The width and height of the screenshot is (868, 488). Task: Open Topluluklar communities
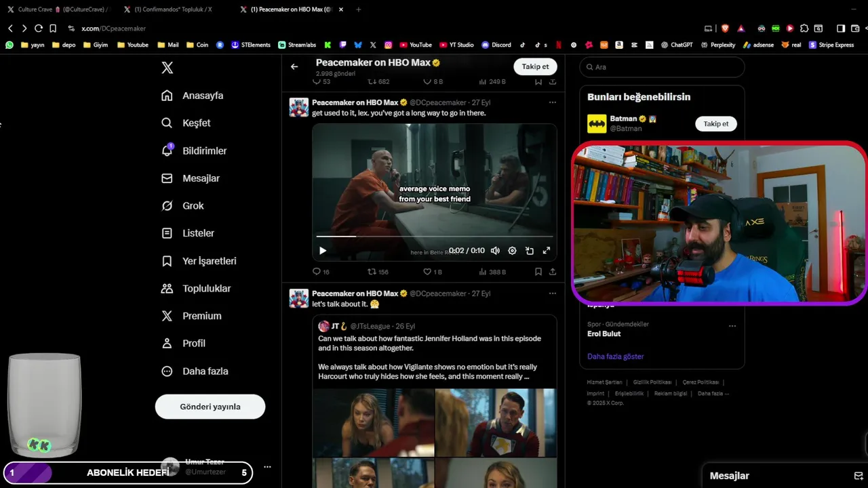(x=196, y=288)
